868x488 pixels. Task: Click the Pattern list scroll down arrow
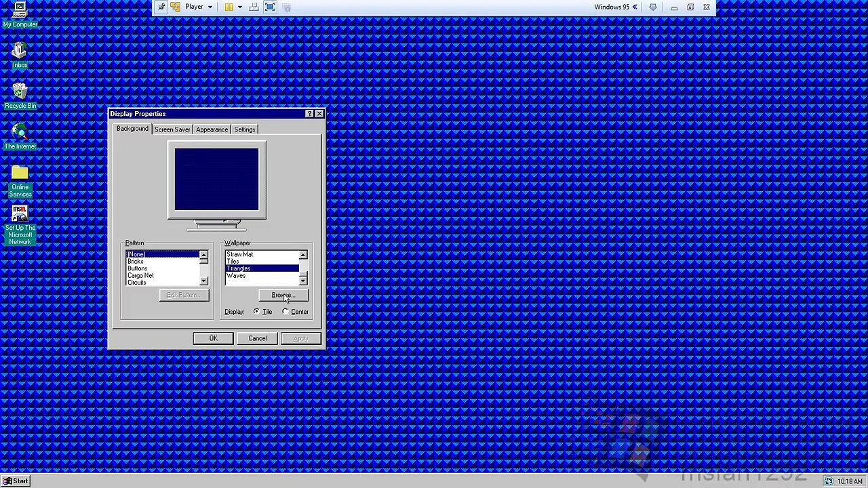(203, 281)
